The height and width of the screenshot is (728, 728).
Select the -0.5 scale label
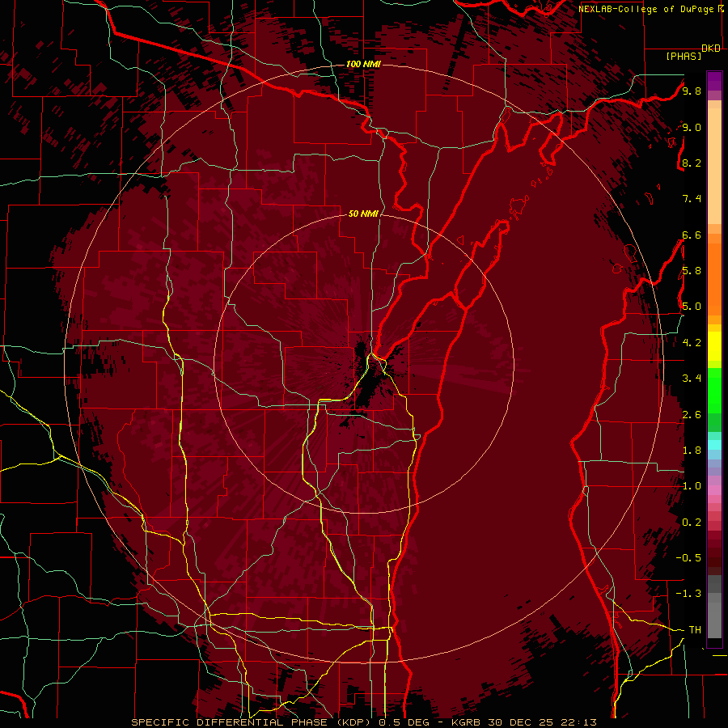tap(688, 558)
